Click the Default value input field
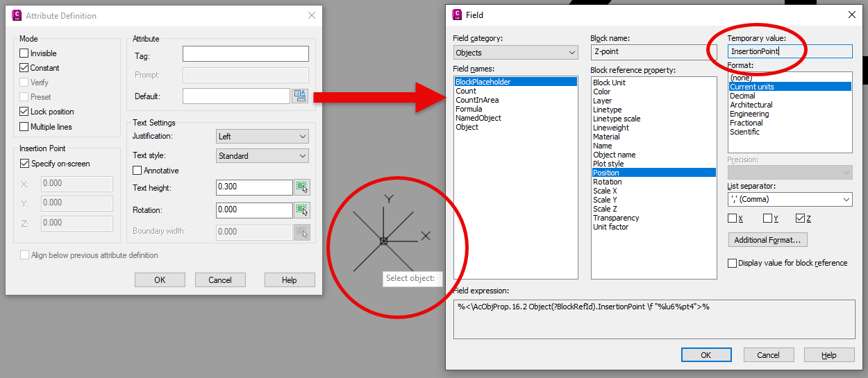868x378 pixels. [x=236, y=96]
